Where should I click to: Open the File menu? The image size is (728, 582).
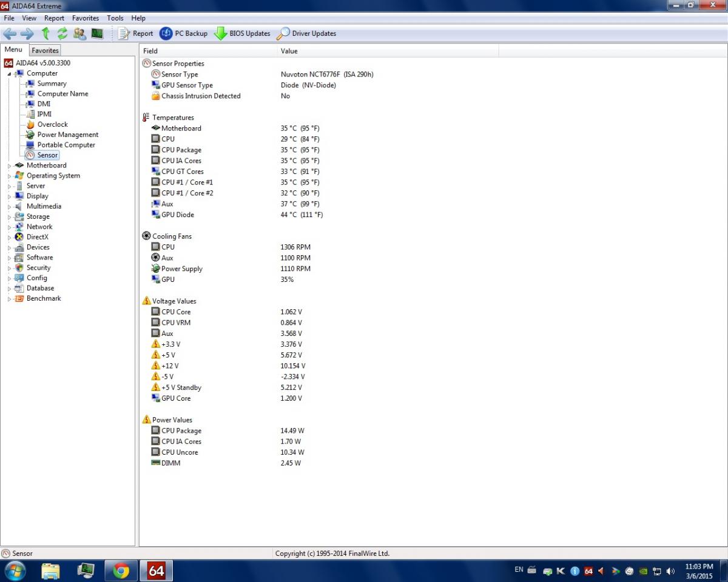pos(9,18)
